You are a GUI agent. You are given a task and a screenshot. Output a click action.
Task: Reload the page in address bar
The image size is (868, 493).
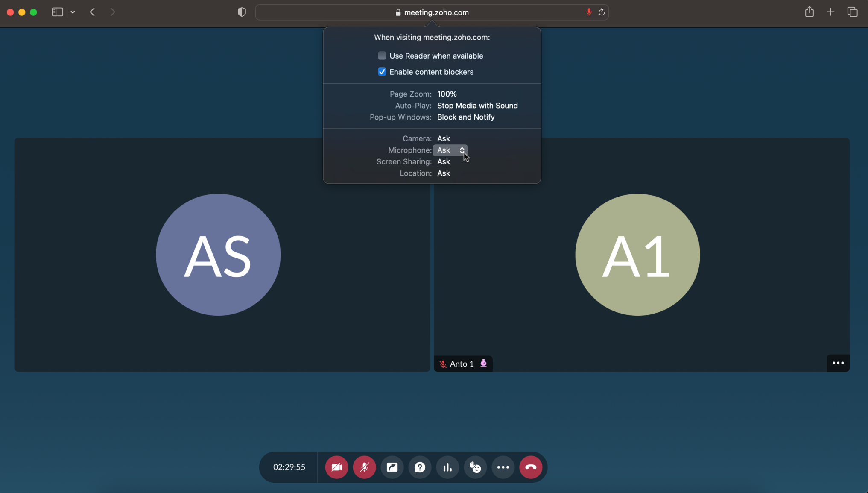(x=601, y=12)
